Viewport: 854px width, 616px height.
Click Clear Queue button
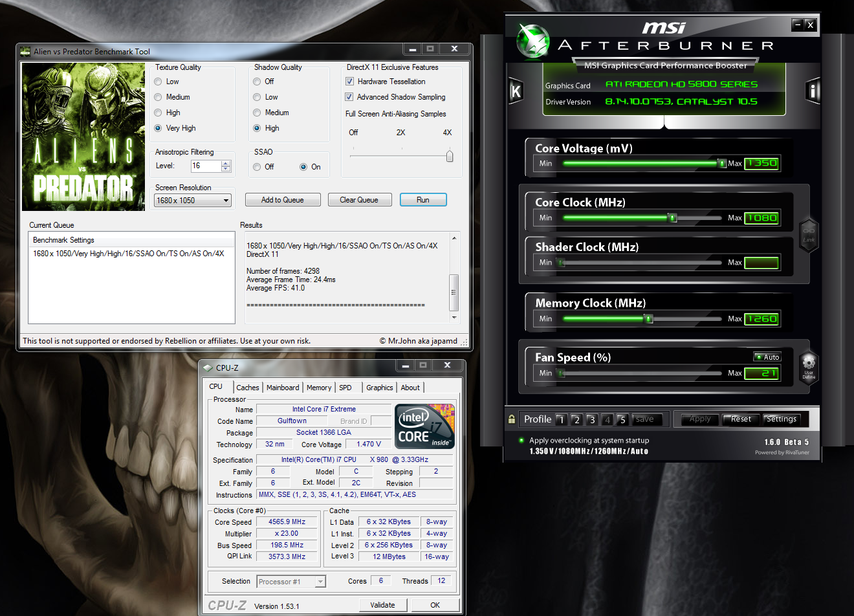coord(359,200)
